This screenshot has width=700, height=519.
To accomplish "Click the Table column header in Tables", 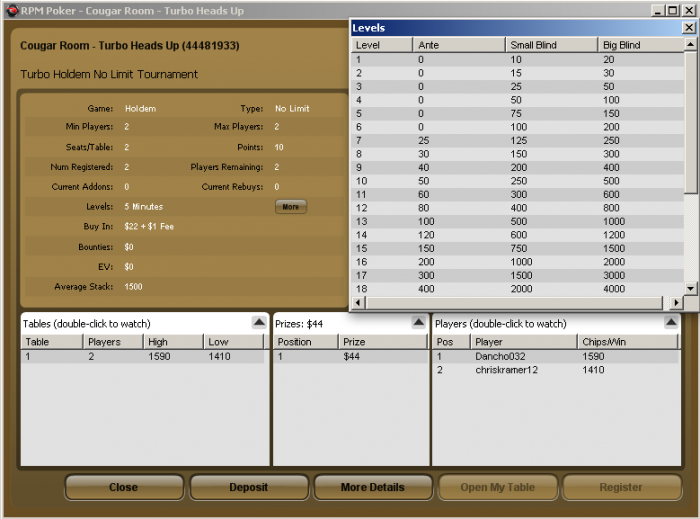I will [x=52, y=342].
